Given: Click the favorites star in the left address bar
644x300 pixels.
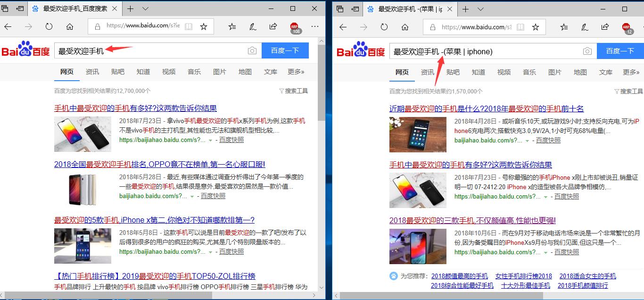Looking at the screenshot, I should tap(204, 27).
